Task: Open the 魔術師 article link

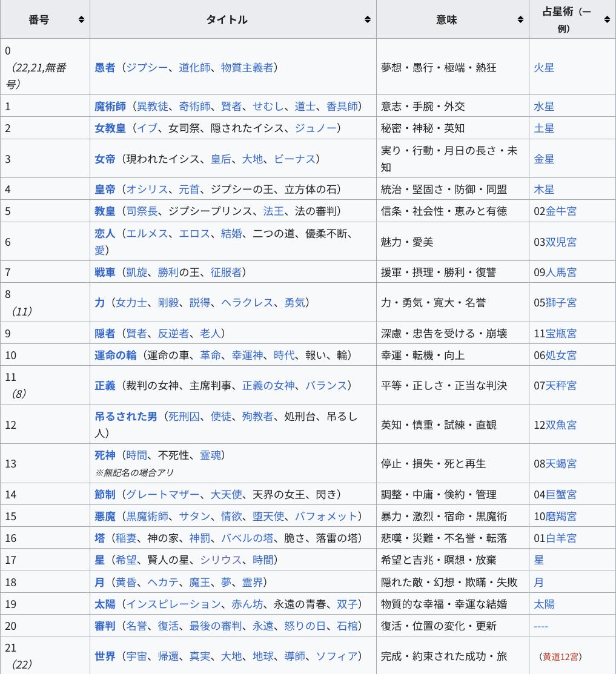Action: 110,106
